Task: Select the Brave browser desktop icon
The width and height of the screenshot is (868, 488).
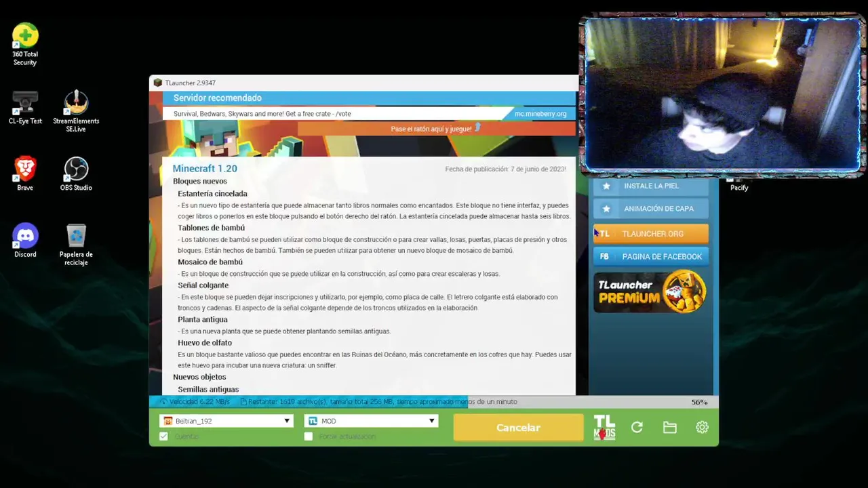Action: (x=25, y=174)
